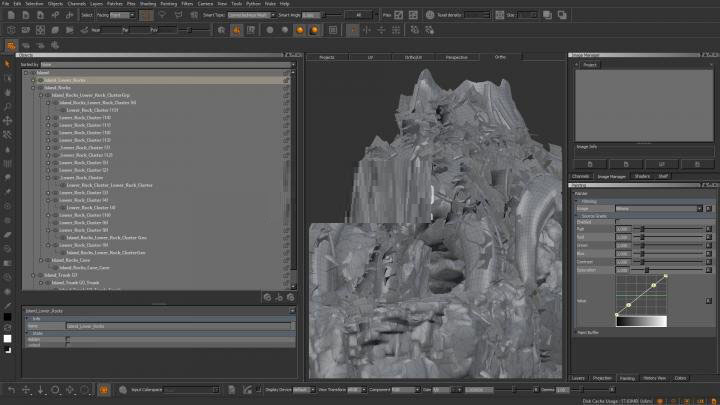
Task: Switch to the UV viewport tab
Action: tap(370, 57)
